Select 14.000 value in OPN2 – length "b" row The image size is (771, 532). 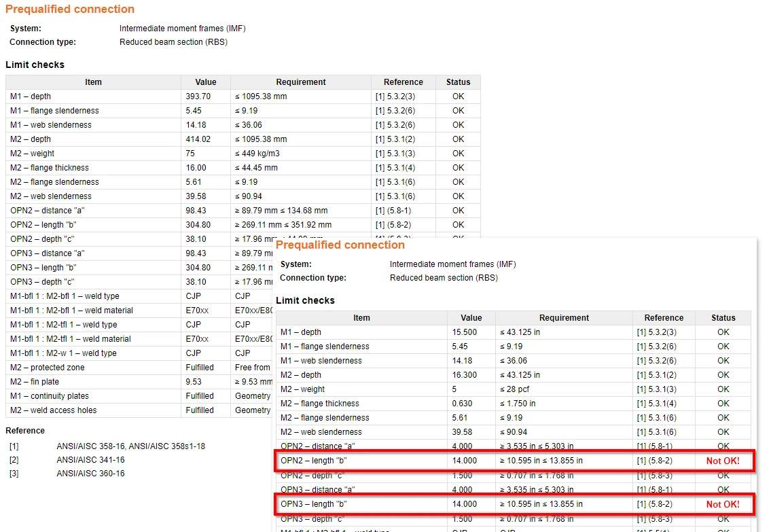465,461
